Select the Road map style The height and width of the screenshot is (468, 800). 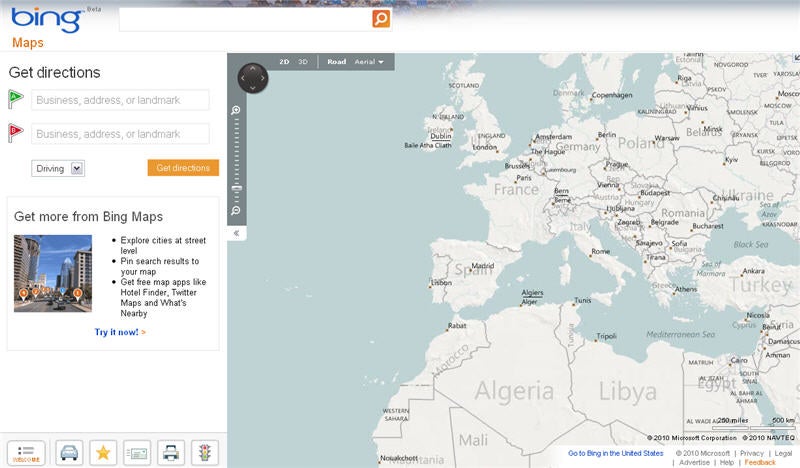337,62
